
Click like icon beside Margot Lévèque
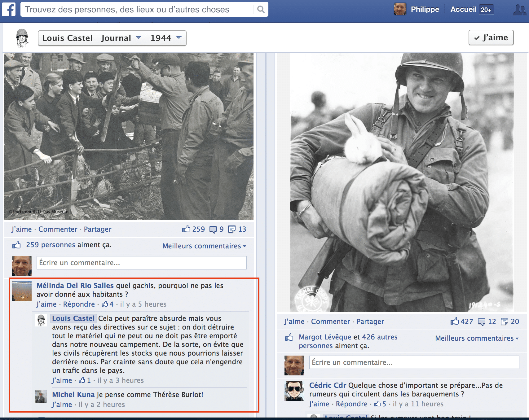coord(289,337)
